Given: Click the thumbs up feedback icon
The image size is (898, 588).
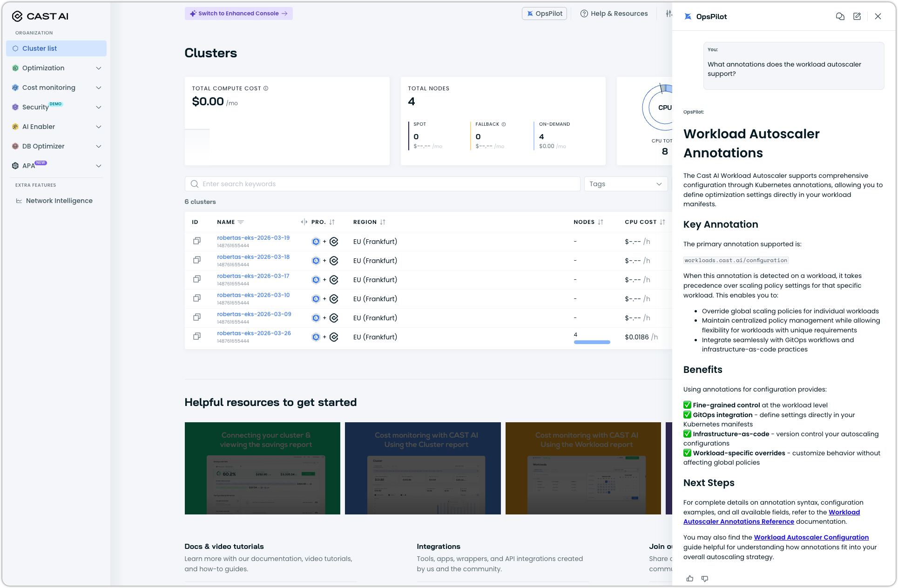Looking at the screenshot, I should 689,579.
